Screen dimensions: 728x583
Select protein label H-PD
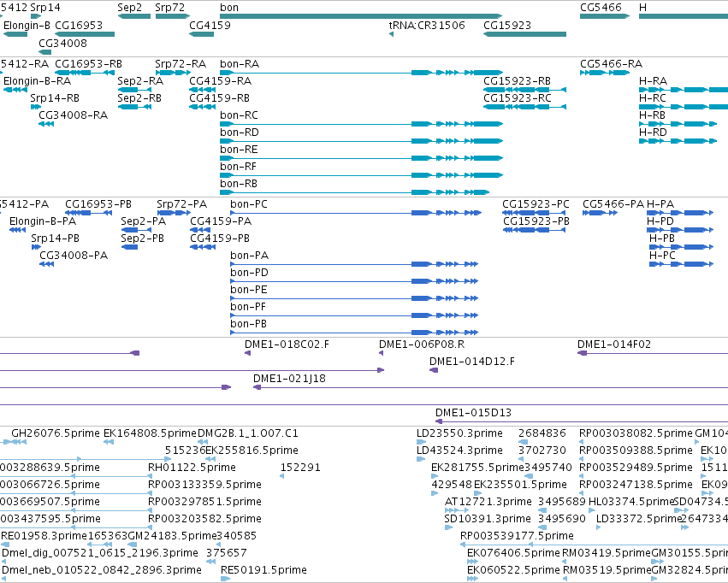coord(660,221)
